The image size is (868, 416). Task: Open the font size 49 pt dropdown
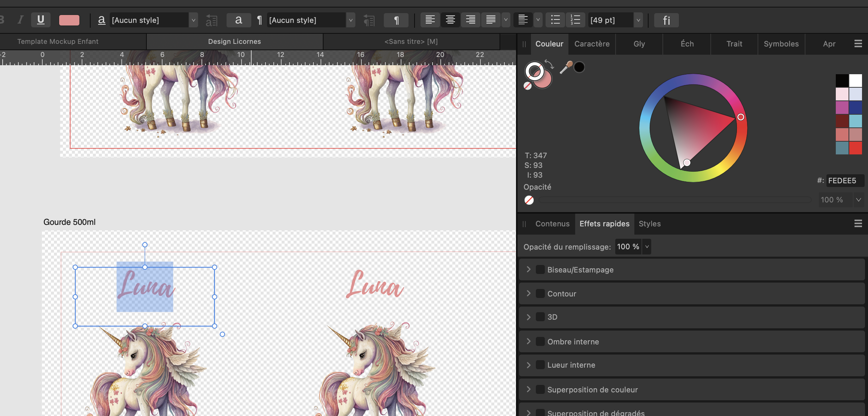(x=638, y=20)
